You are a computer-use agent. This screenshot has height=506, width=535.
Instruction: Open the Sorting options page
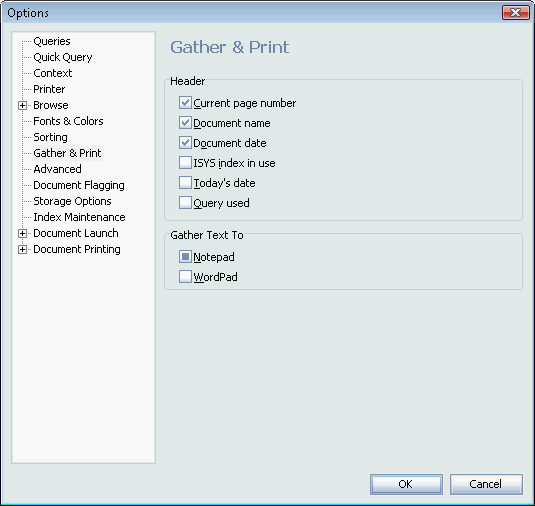(x=50, y=137)
